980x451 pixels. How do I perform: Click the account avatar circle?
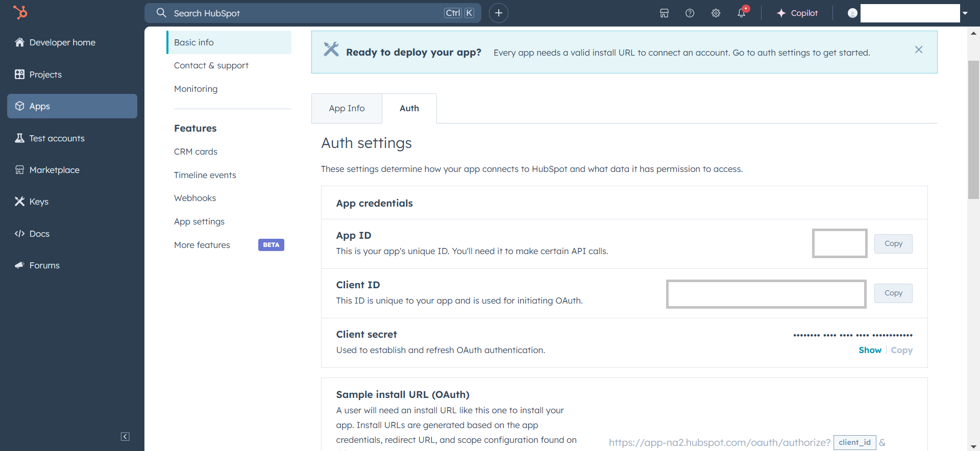point(852,13)
